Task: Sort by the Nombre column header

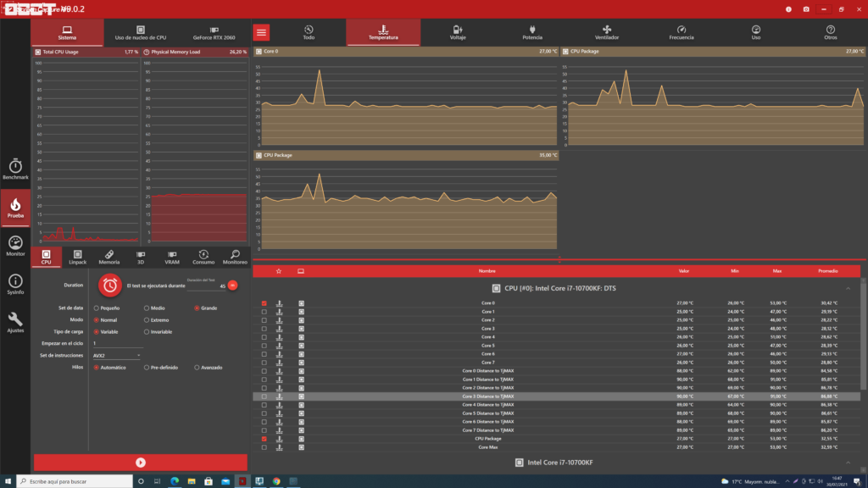Action: click(487, 271)
